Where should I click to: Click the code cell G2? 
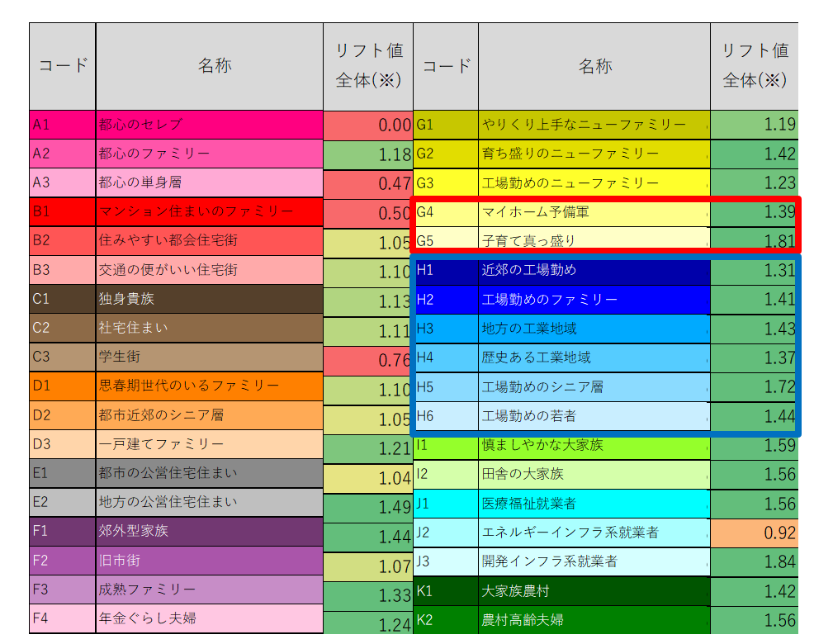446,154
